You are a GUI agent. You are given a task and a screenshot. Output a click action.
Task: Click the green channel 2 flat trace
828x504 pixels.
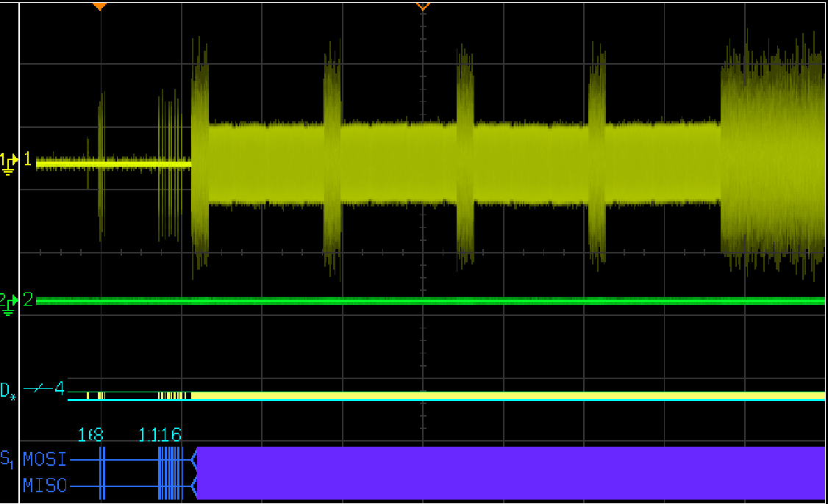click(430, 300)
